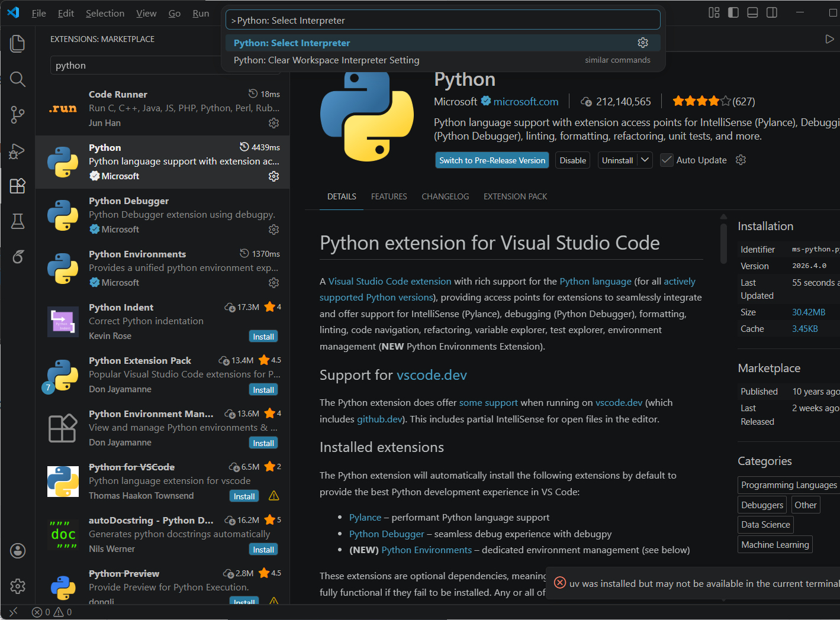Image resolution: width=840 pixels, height=620 pixels.
Task: Open the Customize Layout icon
Action: [714, 12]
